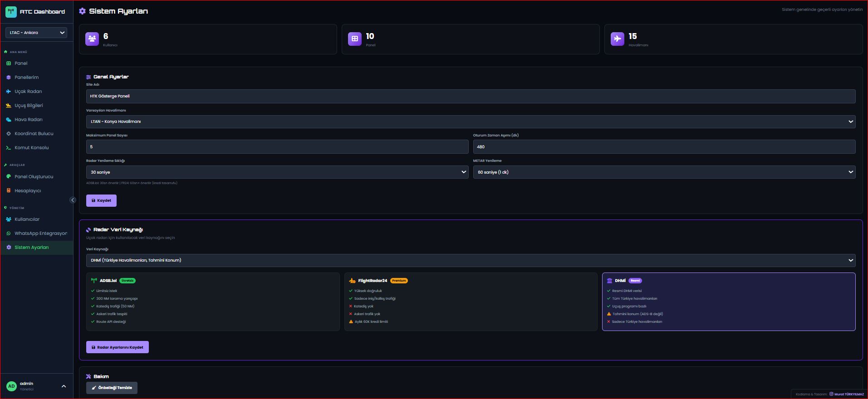Click the Panel Oluşturucu palette icon
The image size is (868, 399).
pyautogui.click(x=9, y=177)
